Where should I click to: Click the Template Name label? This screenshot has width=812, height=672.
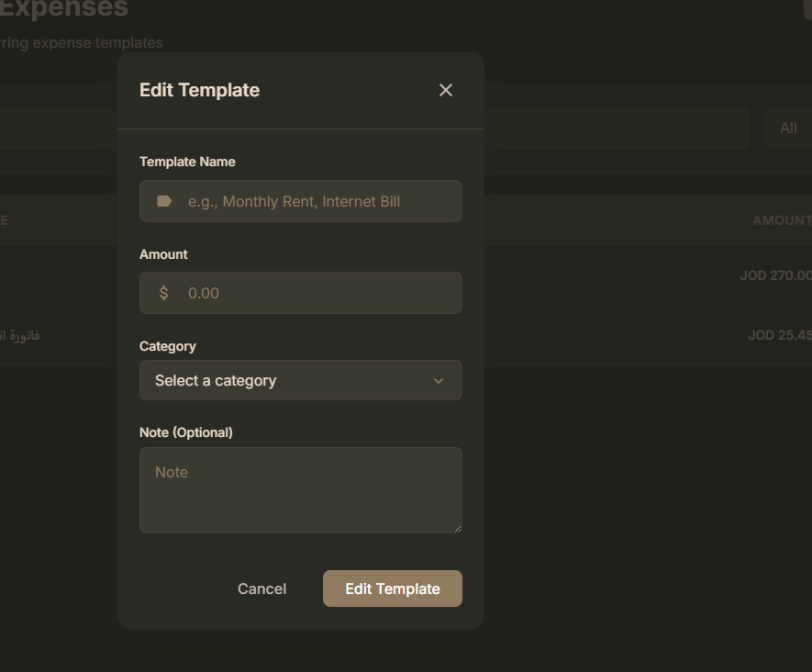(187, 162)
